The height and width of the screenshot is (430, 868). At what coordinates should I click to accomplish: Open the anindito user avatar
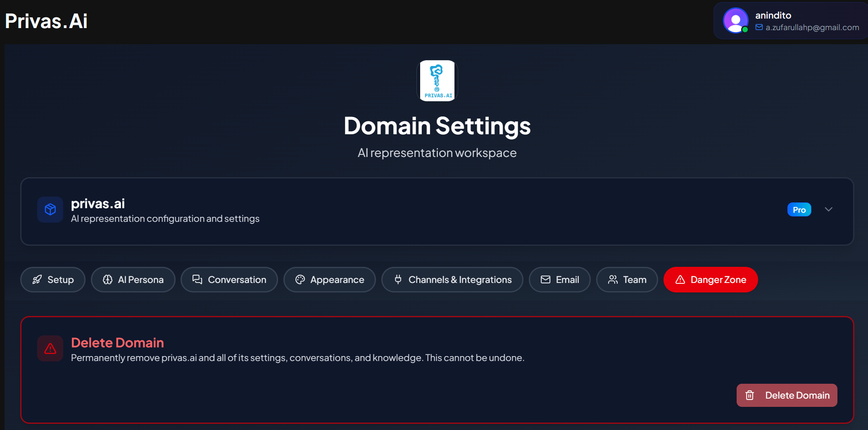point(735,20)
